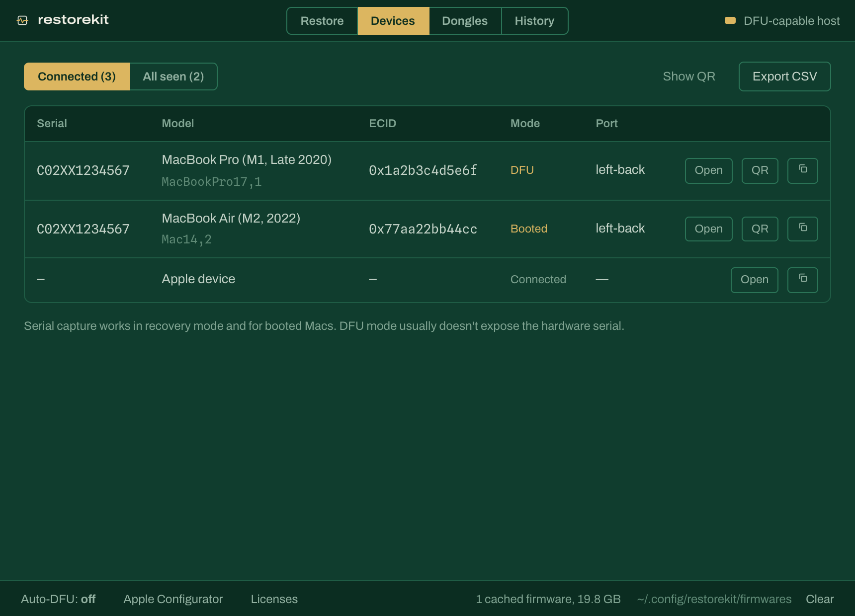Open ~/.config/restorekit/firmwares path
The image size is (855, 616).
point(714,599)
